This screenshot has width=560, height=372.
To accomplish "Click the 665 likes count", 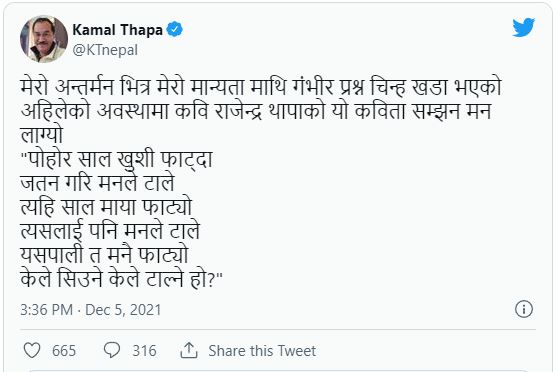I will coord(64,351).
